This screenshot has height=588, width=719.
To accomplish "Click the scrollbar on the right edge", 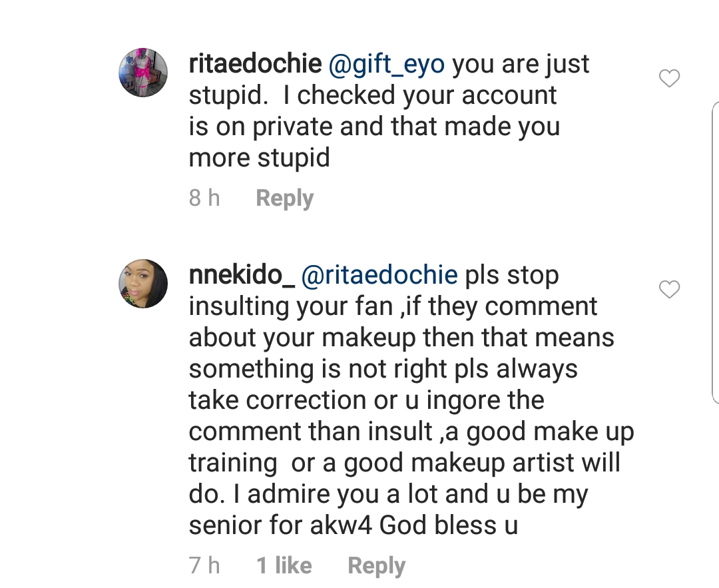I will click(x=715, y=253).
